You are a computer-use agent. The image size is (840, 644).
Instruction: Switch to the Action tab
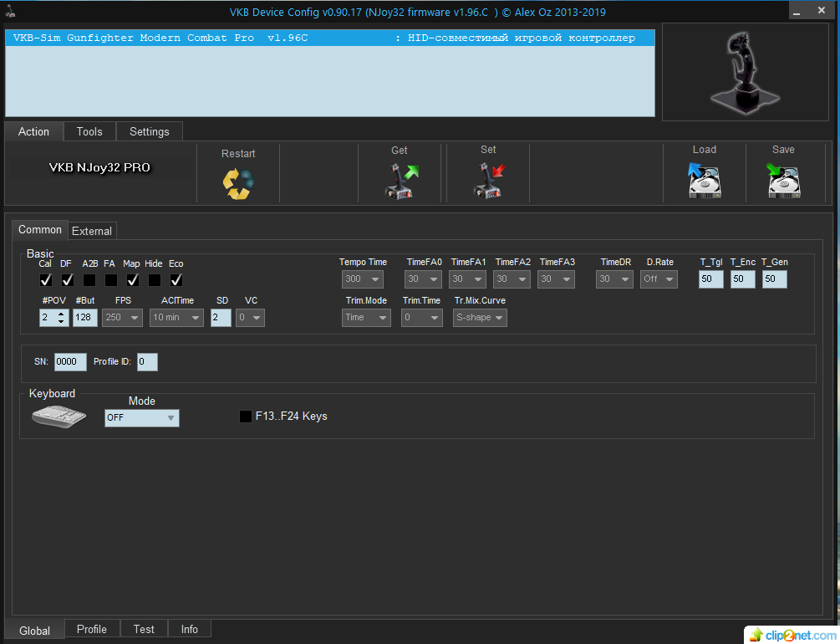33,131
